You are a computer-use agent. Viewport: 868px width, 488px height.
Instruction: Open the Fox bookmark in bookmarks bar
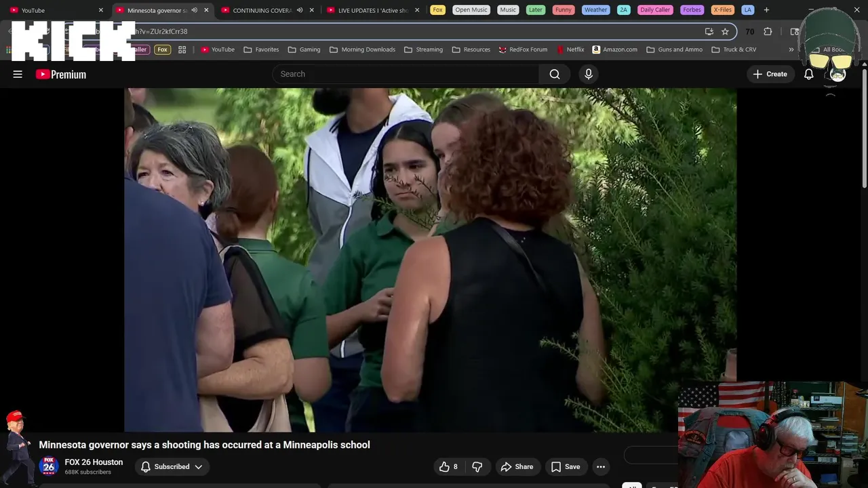click(x=162, y=49)
